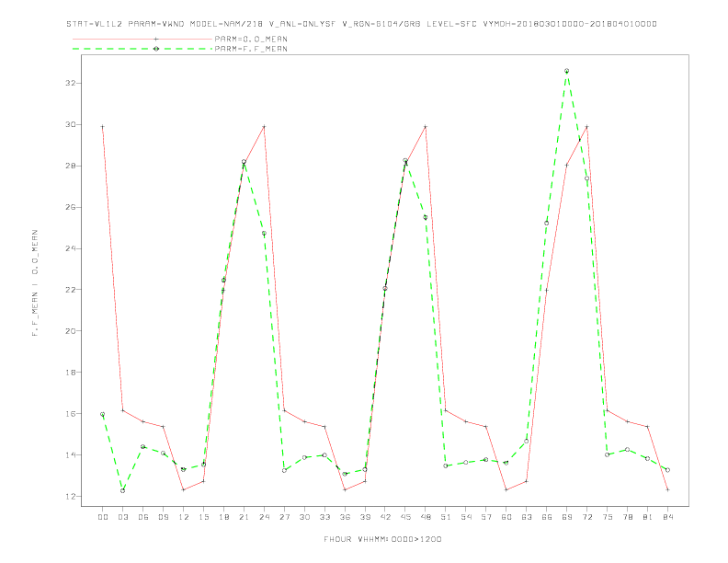Click the y-axis tick label 18
Image resolution: width=728 pixels, height=563 pixels.
pyautogui.click(x=71, y=372)
